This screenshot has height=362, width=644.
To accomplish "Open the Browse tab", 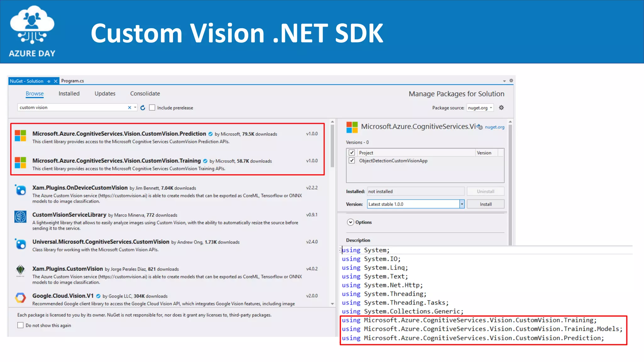I will coord(35,93).
